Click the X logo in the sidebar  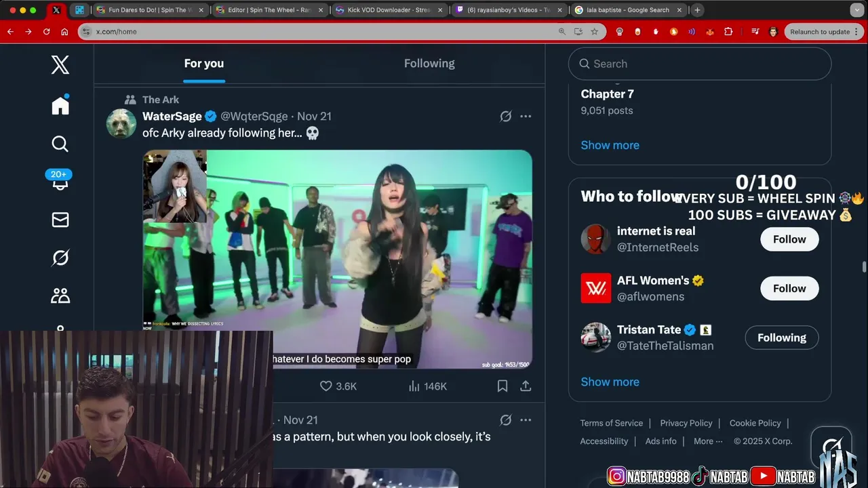point(60,65)
